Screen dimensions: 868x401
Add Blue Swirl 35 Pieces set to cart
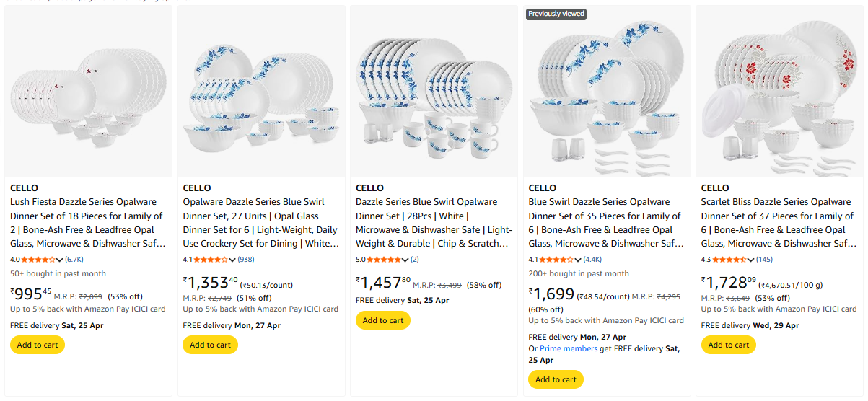(x=556, y=379)
